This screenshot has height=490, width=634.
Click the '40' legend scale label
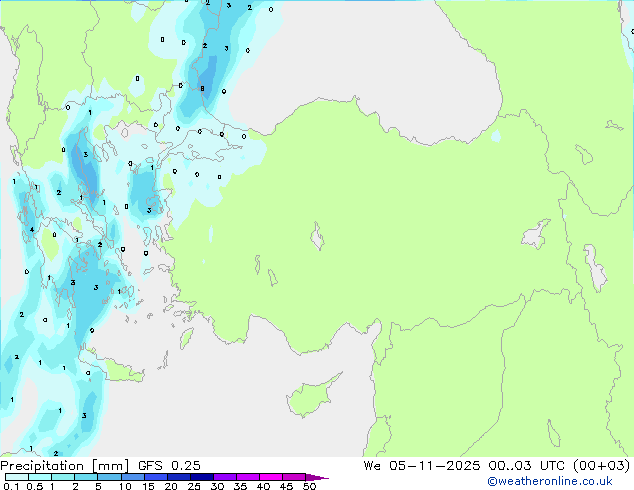(x=263, y=486)
